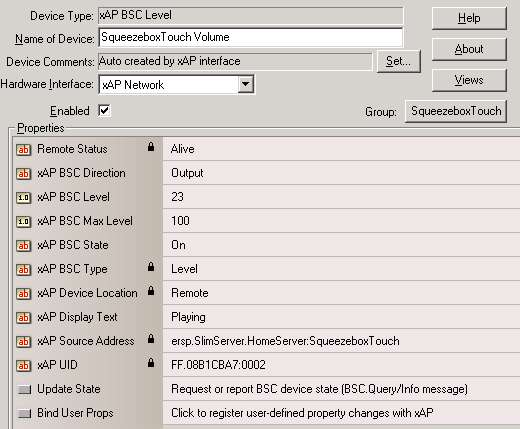Click the lock icon beside xAP BSC Type
Screen dimensions: 520x429
pos(151,266)
